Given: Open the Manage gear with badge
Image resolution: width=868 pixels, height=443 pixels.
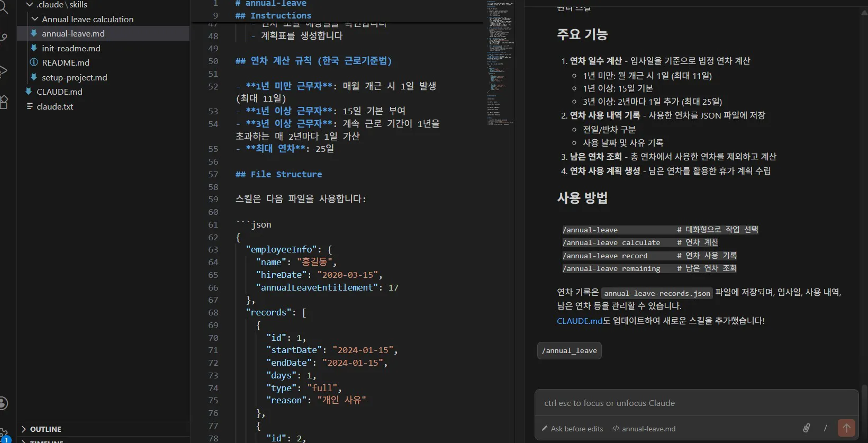Looking at the screenshot, I should tap(4, 435).
